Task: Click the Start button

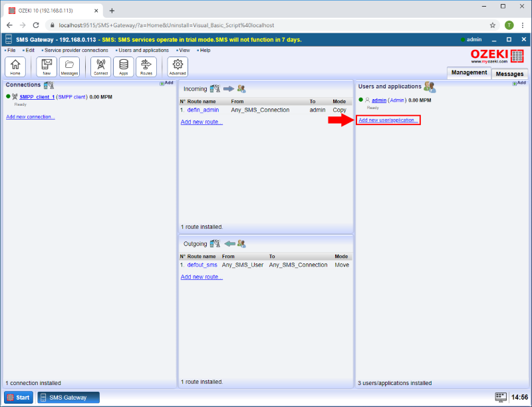Action: tap(19, 398)
